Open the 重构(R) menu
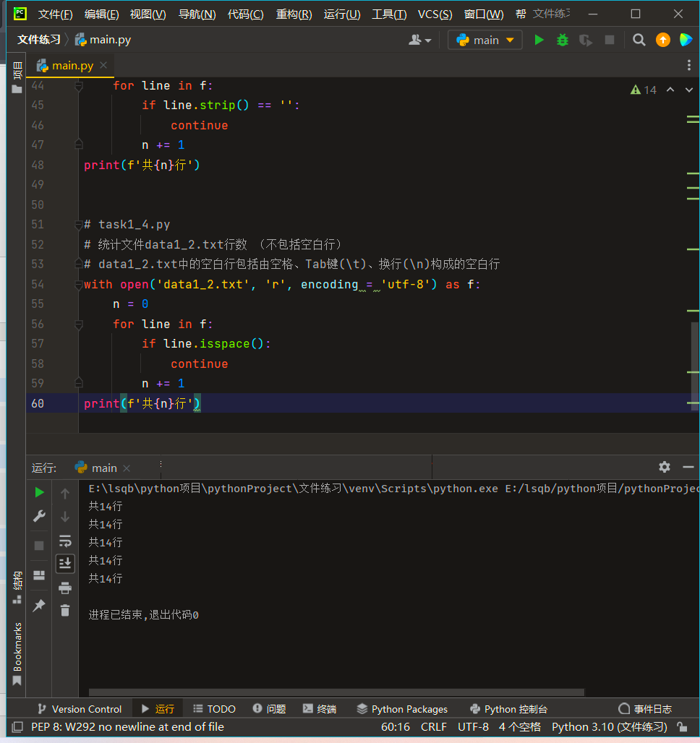Screen dimensions: 700x743 point(294,14)
